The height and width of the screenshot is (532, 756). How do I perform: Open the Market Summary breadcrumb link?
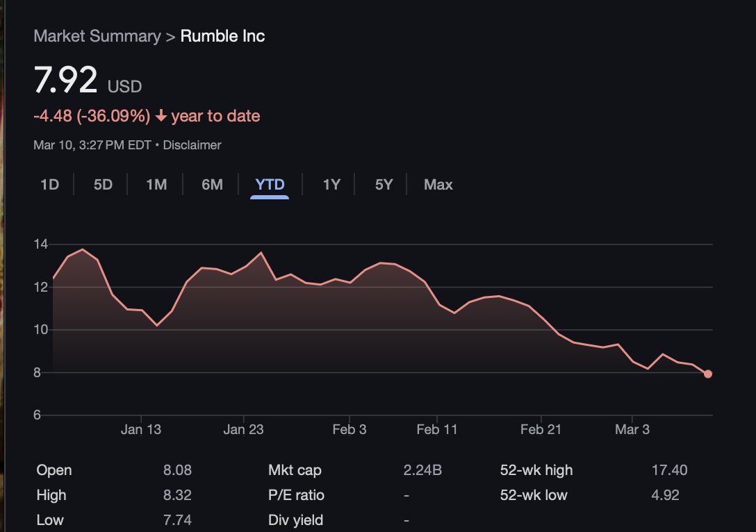pos(97,36)
